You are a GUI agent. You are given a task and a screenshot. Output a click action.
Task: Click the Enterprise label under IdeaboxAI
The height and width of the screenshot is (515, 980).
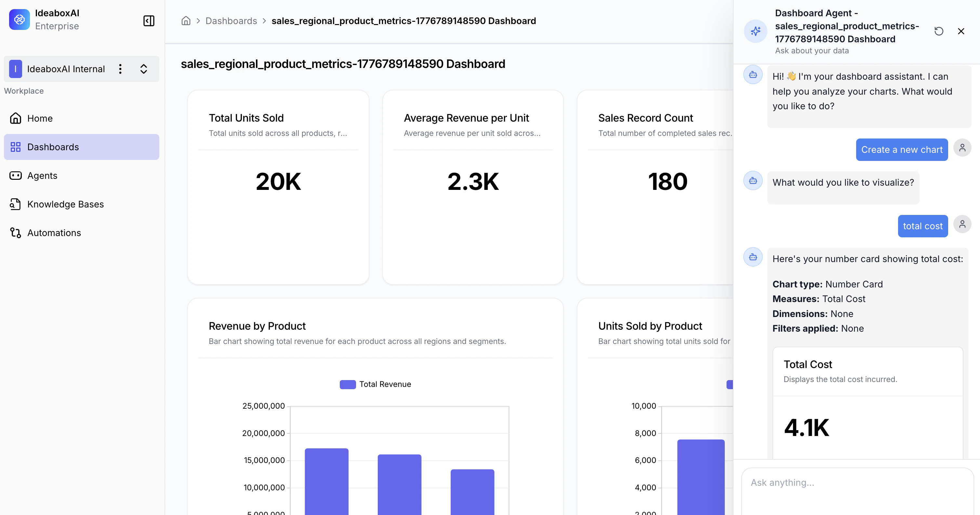57,26
